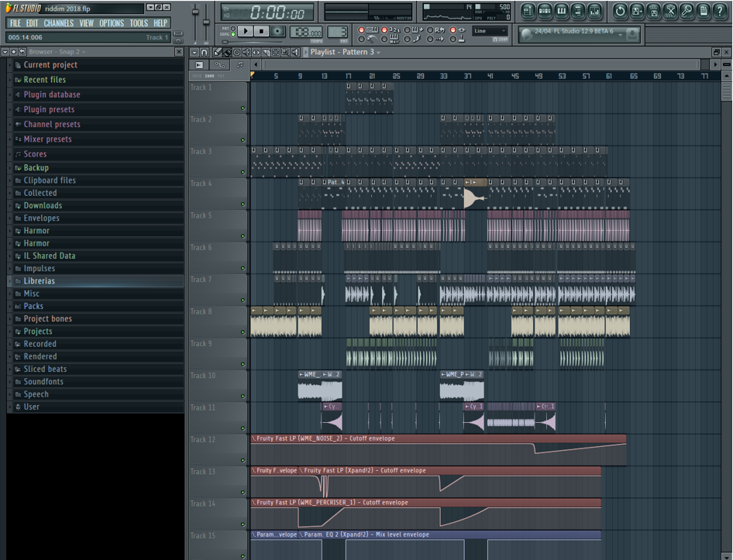Open the FILE menu
The height and width of the screenshot is (560, 733).
pos(15,23)
